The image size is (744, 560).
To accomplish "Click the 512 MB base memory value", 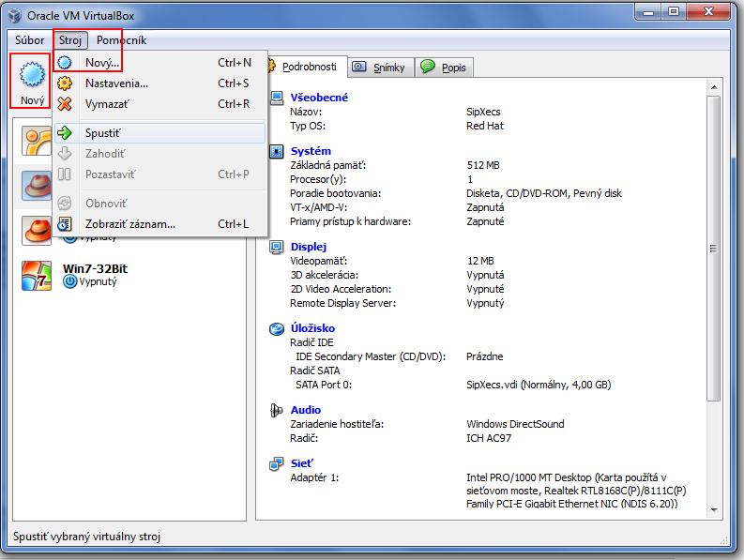I will click(483, 166).
